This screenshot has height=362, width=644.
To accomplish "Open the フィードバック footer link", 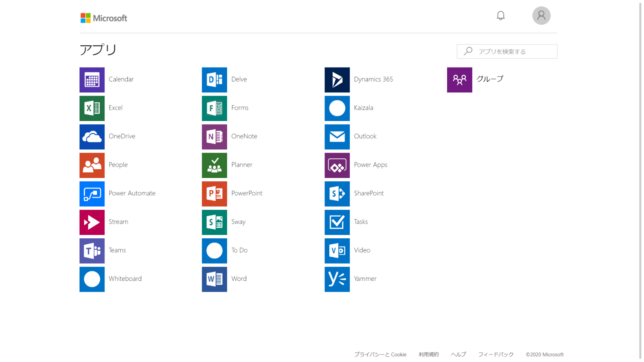I will [496, 354].
